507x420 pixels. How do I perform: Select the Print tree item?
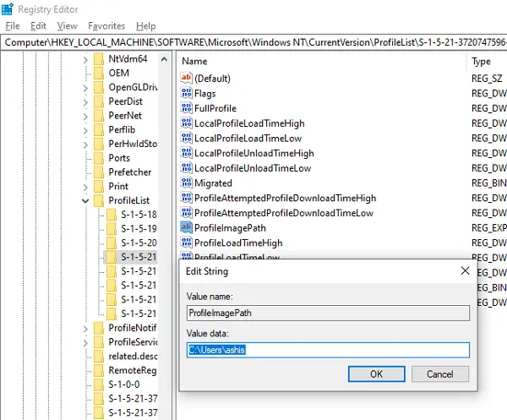(x=118, y=186)
